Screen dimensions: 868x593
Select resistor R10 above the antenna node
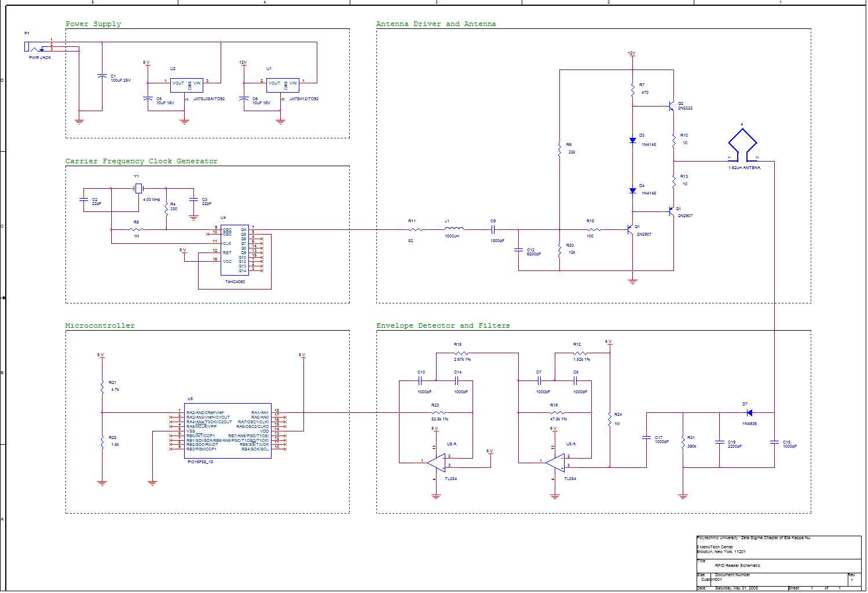click(x=674, y=140)
